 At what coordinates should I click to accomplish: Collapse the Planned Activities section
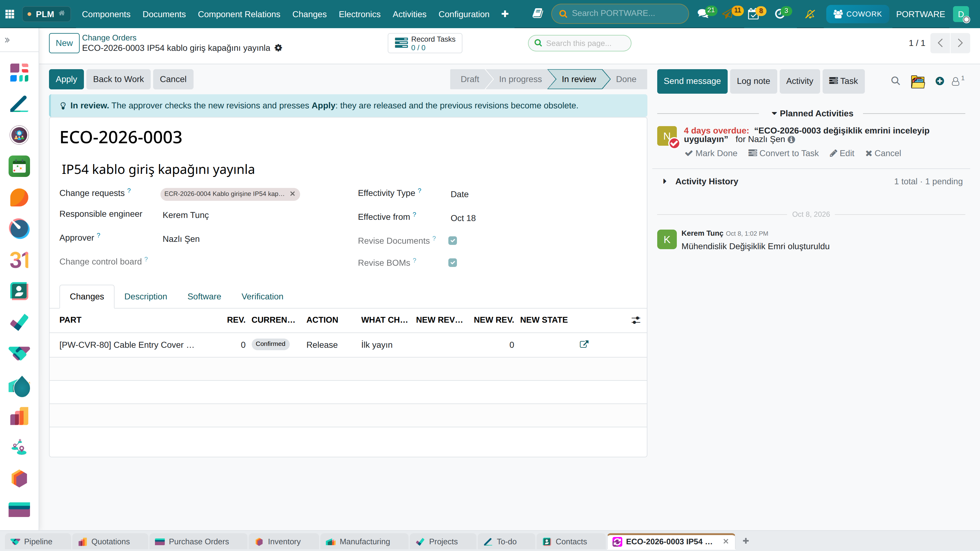[x=812, y=113]
